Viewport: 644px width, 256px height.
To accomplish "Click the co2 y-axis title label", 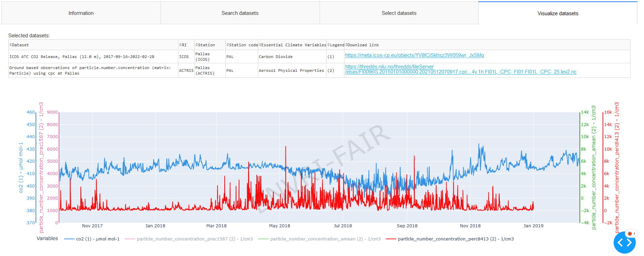I will pyautogui.click(x=21, y=168).
